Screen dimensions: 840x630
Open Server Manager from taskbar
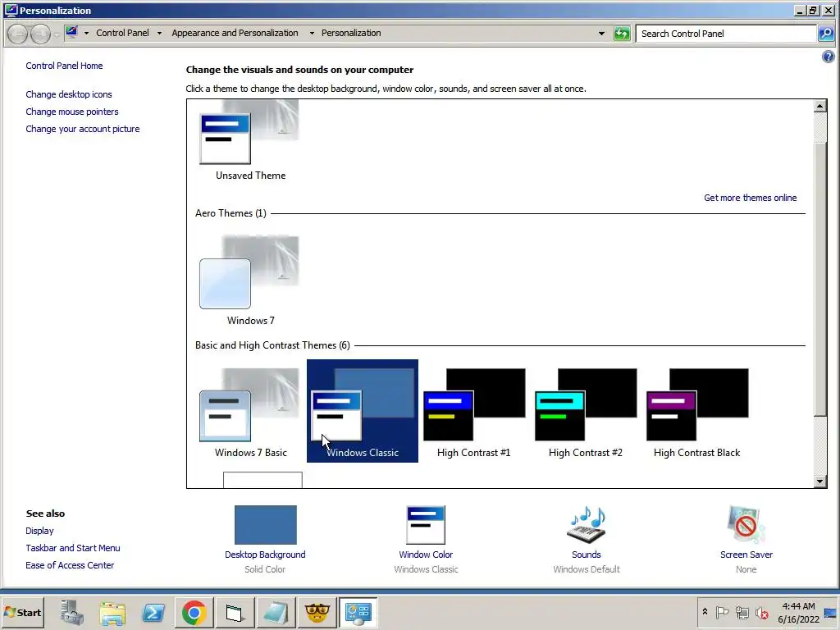72,612
